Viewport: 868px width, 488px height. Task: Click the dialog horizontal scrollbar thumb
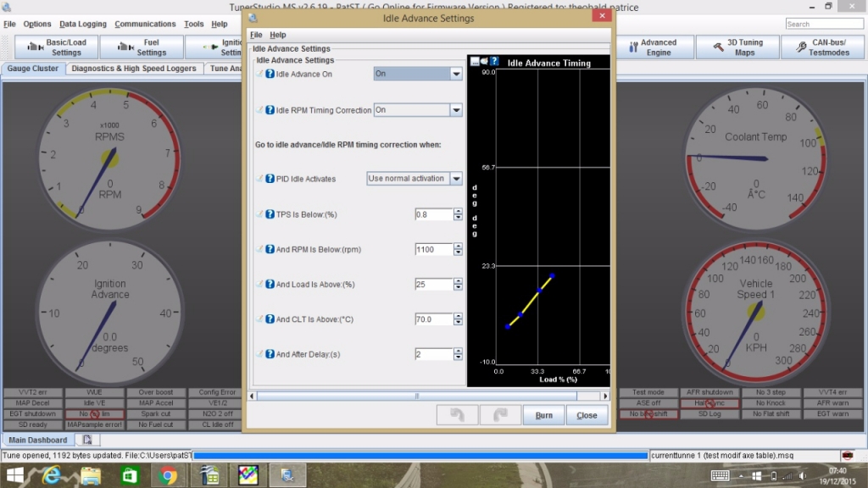(417, 396)
